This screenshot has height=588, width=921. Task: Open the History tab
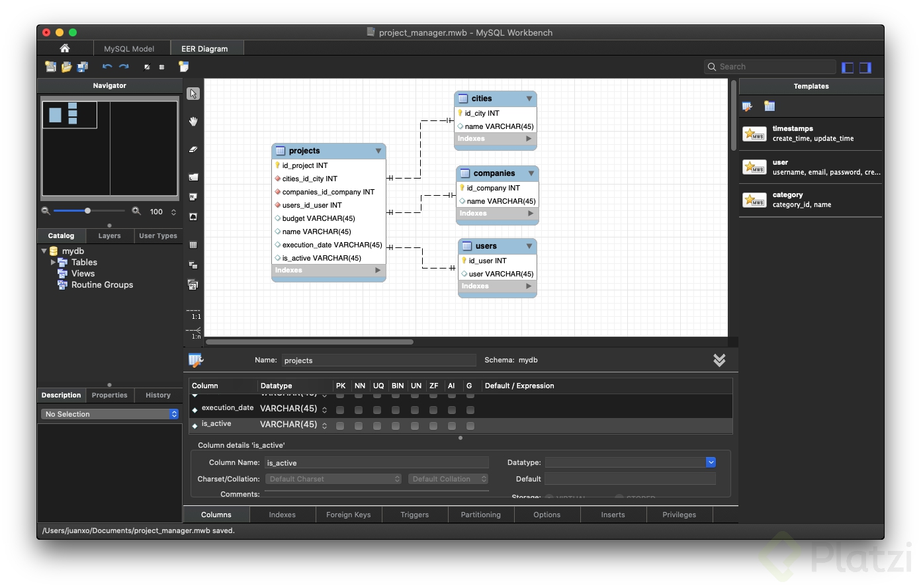coord(158,395)
